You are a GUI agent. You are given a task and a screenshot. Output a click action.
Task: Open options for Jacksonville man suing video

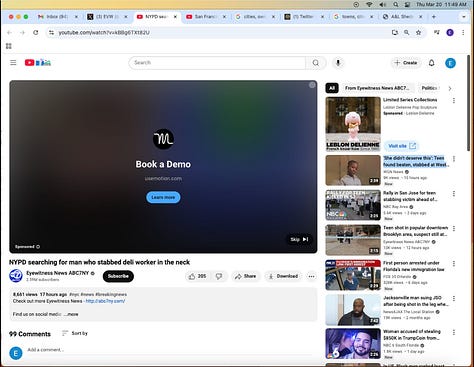click(454, 298)
